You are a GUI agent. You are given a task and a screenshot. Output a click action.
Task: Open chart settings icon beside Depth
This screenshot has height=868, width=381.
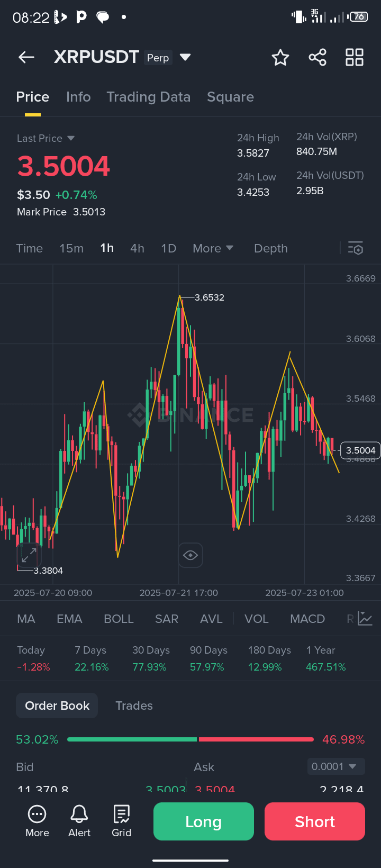tap(356, 248)
